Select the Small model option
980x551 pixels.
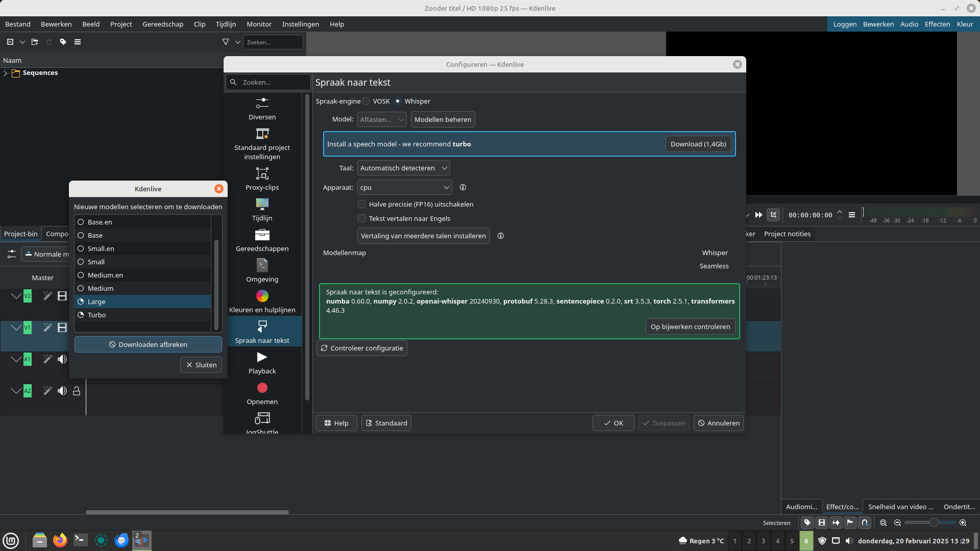[143, 262]
